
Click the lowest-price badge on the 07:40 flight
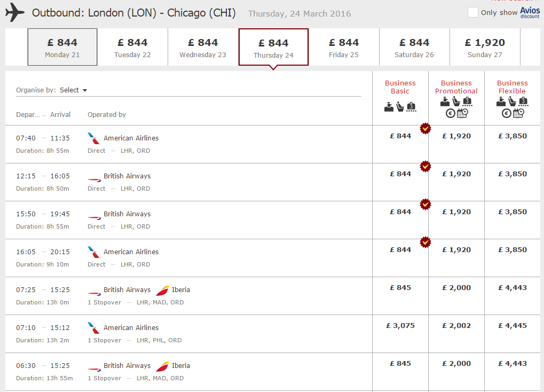pos(425,129)
